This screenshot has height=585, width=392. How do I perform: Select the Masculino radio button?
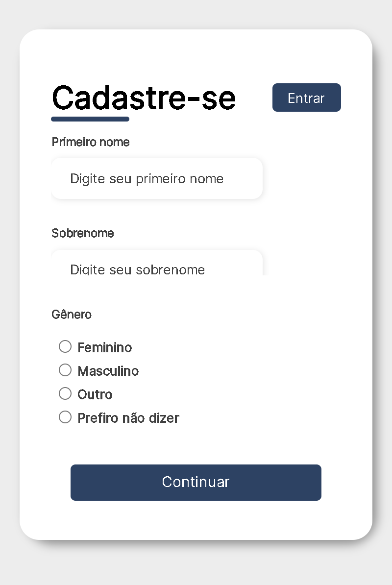(x=65, y=370)
